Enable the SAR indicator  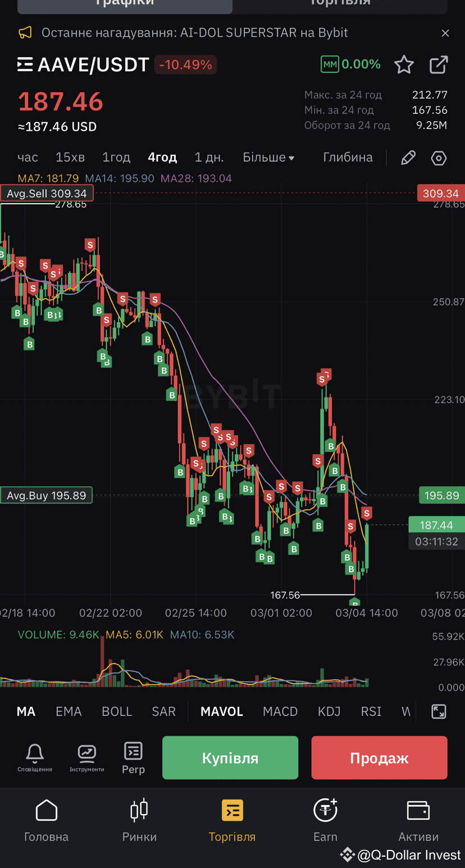(x=164, y=711)
